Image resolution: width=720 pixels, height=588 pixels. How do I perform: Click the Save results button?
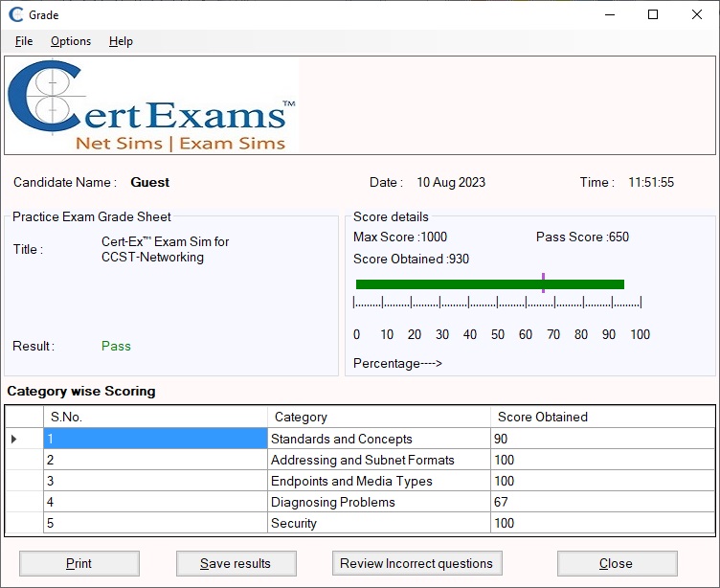(236, 563)
